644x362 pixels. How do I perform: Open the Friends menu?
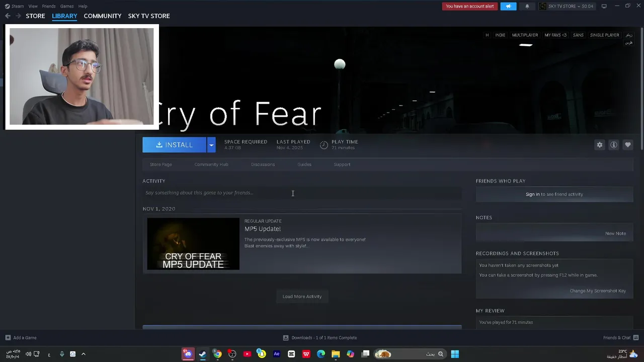point(49,6)
